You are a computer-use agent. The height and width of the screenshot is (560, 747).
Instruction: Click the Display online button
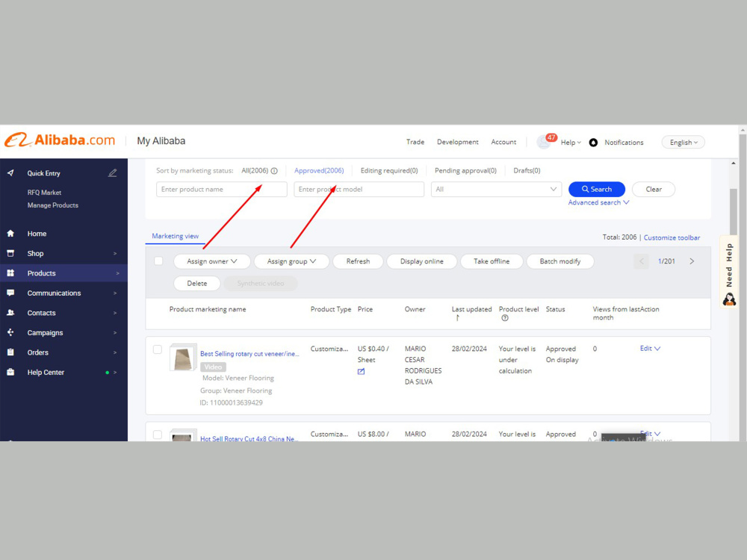421,261
